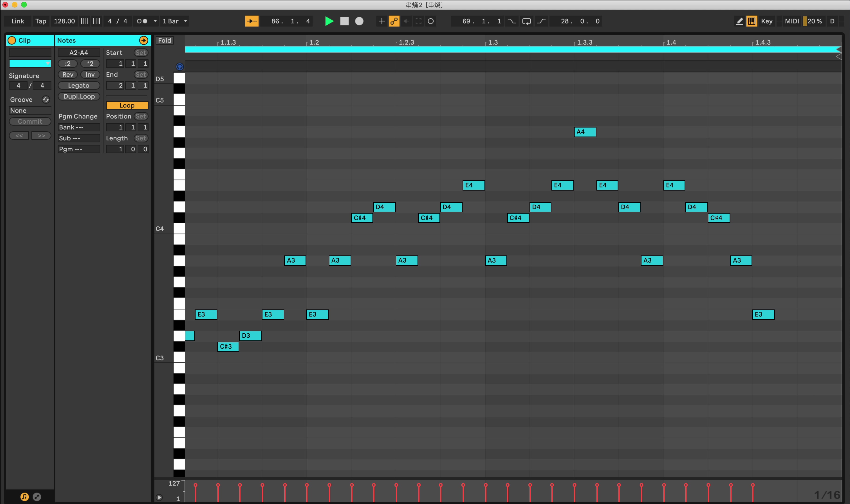The width and height of the screenshot is (850, 504).
Task: Toggle Computer MIDI Keyboard icon
Action: click(751, 21)
